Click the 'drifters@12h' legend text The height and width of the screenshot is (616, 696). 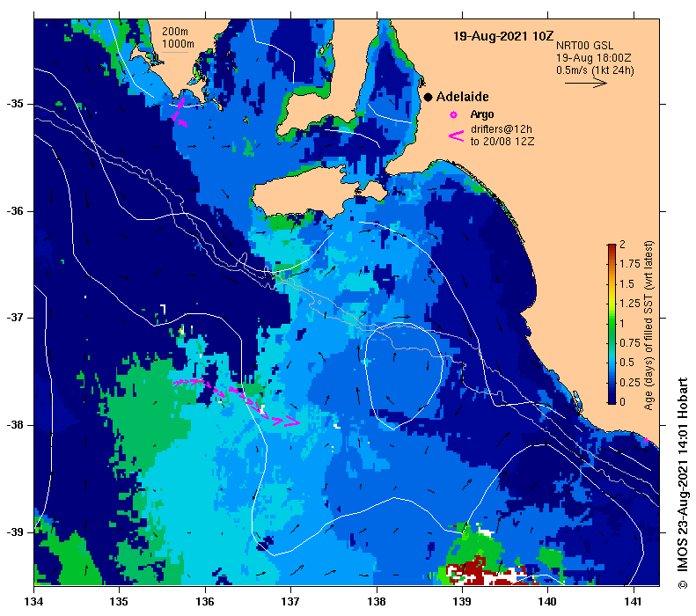pyautogui.click(x=502, y=129)
